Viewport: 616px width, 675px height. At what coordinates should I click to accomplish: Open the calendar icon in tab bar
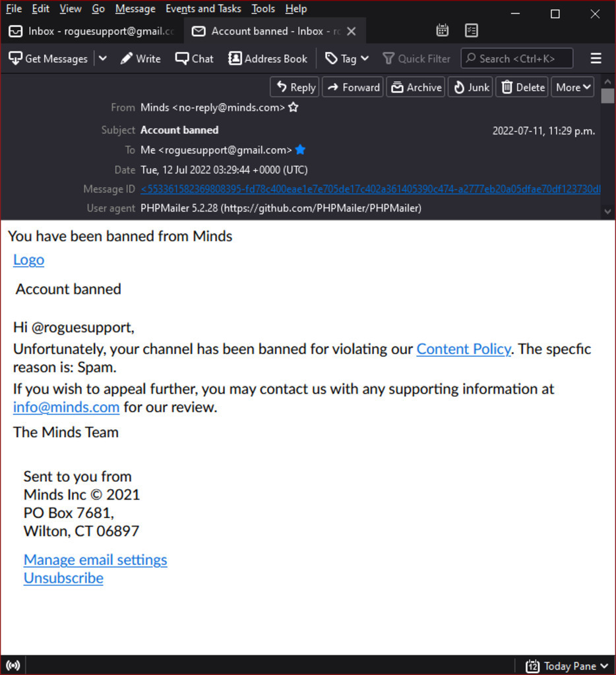pyautogui.click(x=443, y=30)
